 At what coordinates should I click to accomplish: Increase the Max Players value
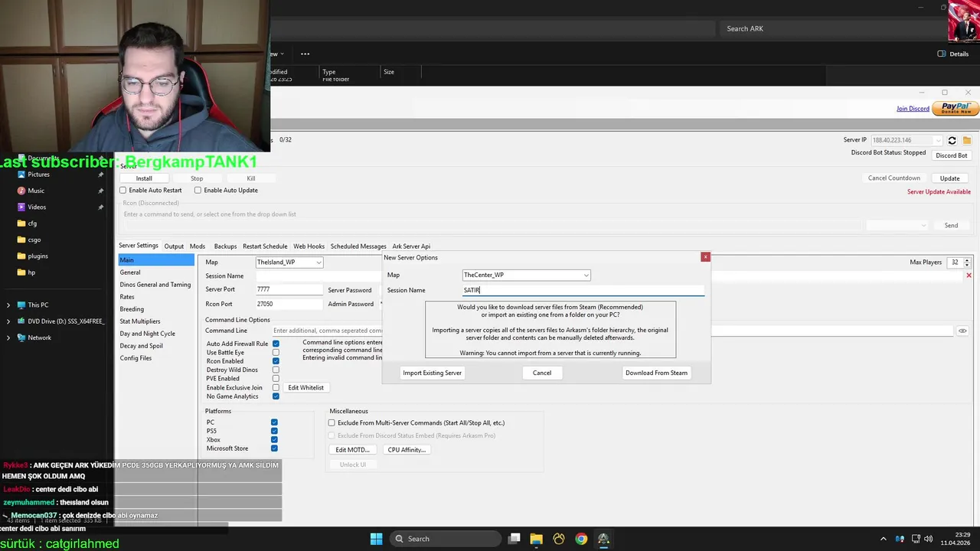click(967, 260)
